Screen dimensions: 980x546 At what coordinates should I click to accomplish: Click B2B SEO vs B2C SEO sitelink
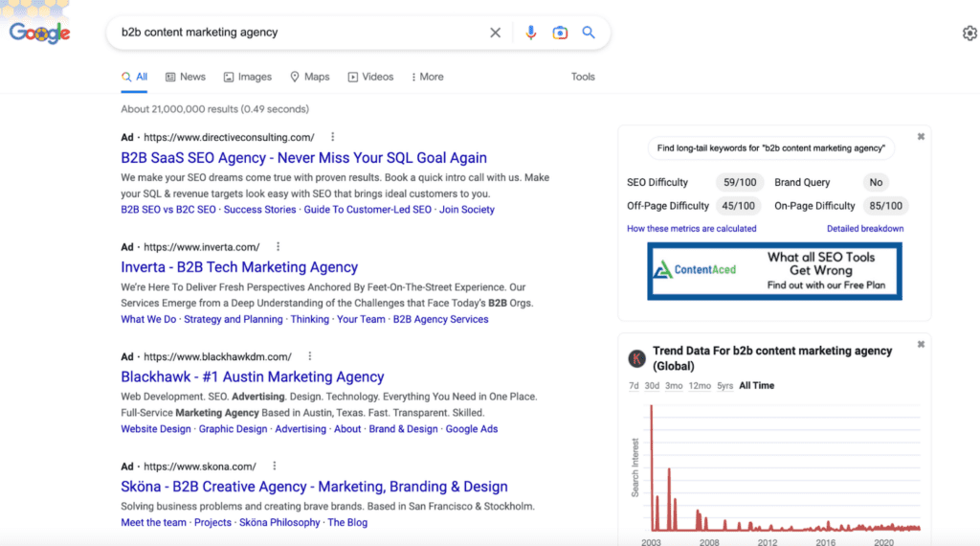click(168, 210)
